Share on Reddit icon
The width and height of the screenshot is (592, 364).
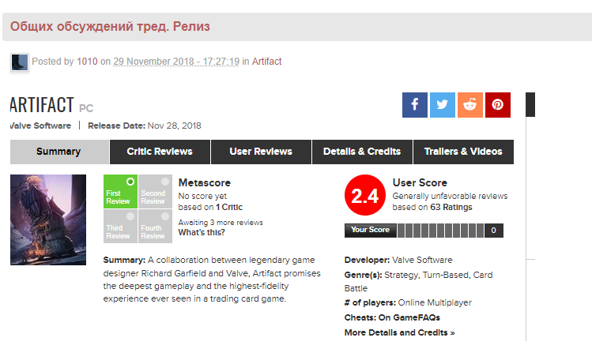(470, 105)
